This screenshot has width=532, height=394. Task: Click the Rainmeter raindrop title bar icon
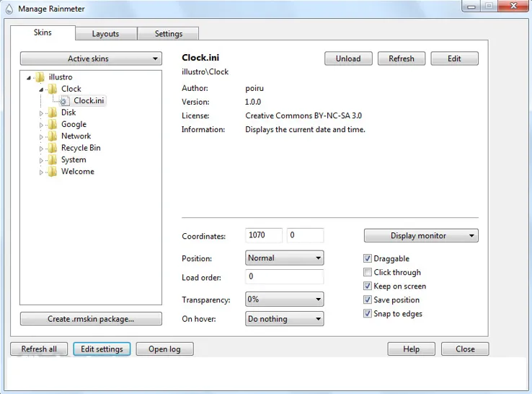point(9,9)
